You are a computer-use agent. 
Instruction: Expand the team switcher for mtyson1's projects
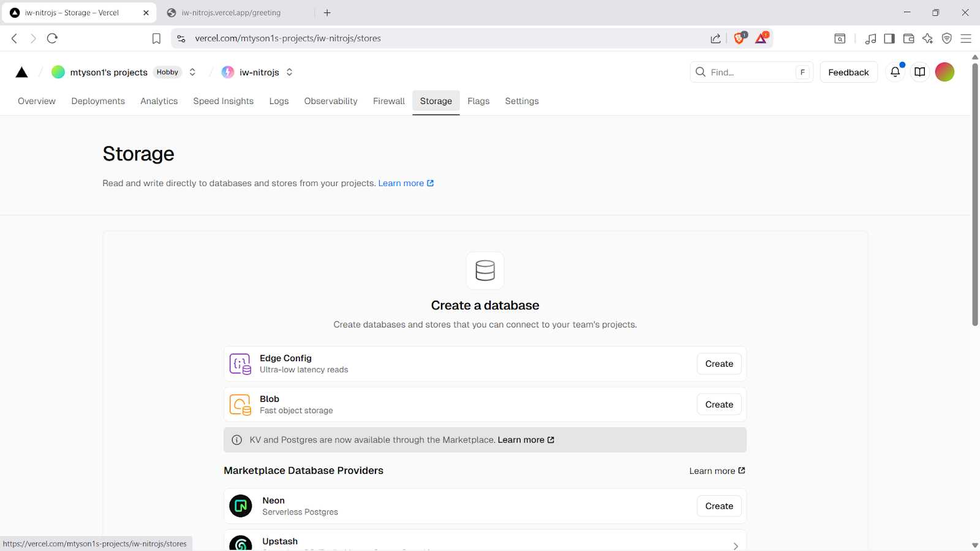[192, 72]
